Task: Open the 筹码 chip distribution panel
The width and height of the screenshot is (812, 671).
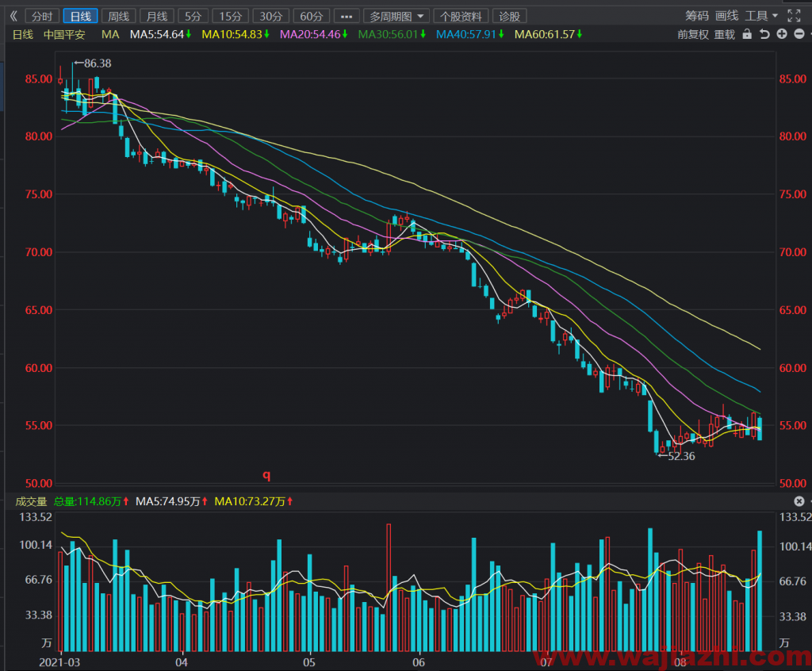Action: (x=697, y=16)
